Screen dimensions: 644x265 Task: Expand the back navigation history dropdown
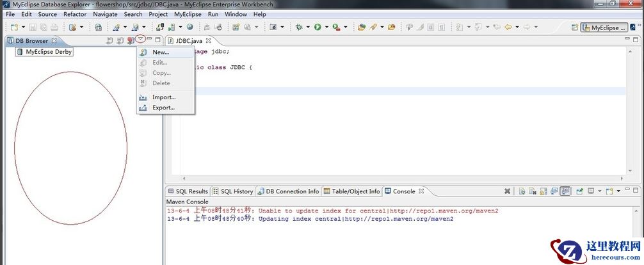coord(517,28)
